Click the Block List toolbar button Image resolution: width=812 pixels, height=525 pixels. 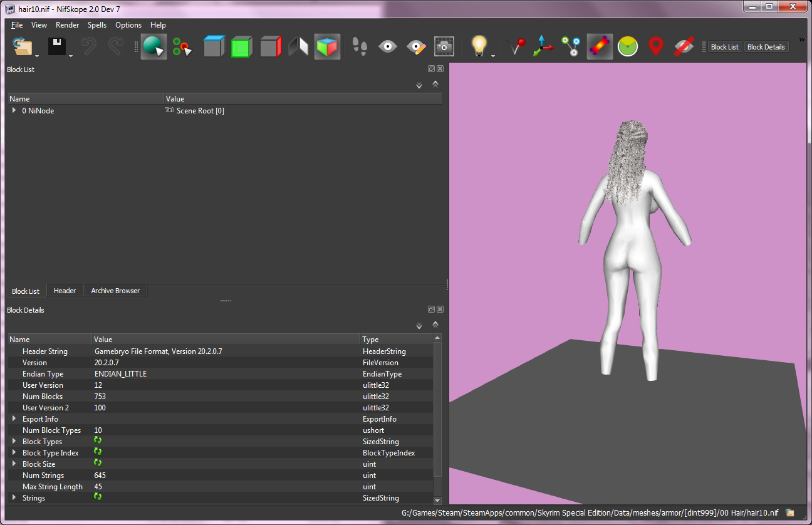tap(725, 47)
